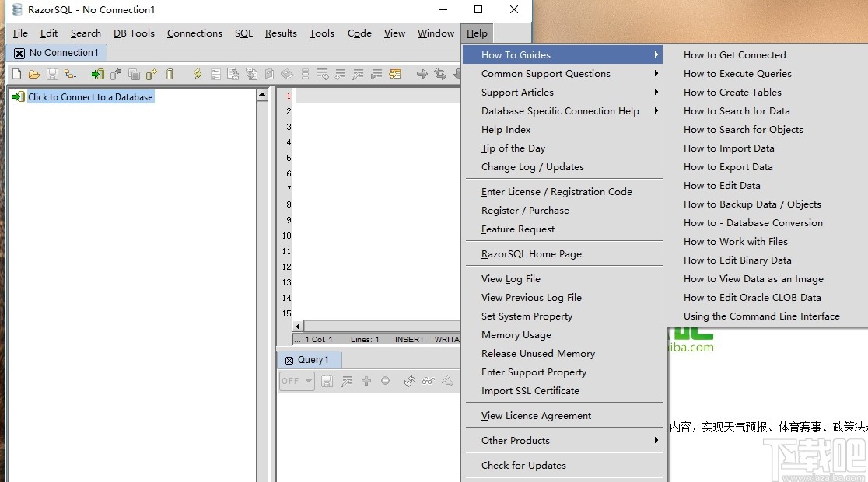Viewport: 868px width, 482px height.
Task: Click the overlapping squares toolbar icon
Action: click(134, 74)
